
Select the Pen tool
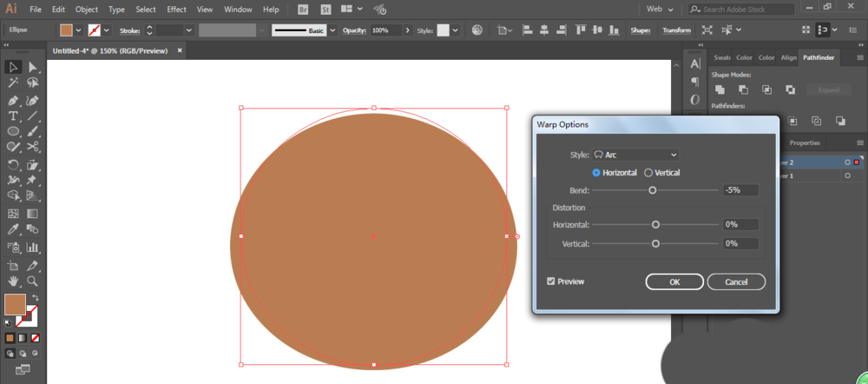(13, 101)
